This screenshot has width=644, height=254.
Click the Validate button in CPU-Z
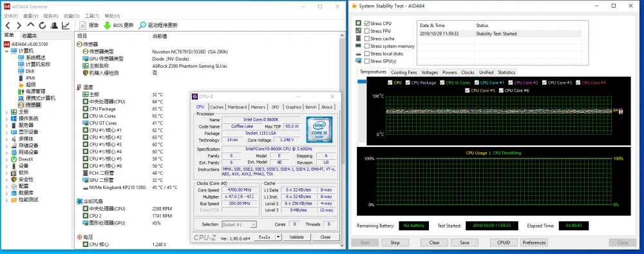pos(296,237)
